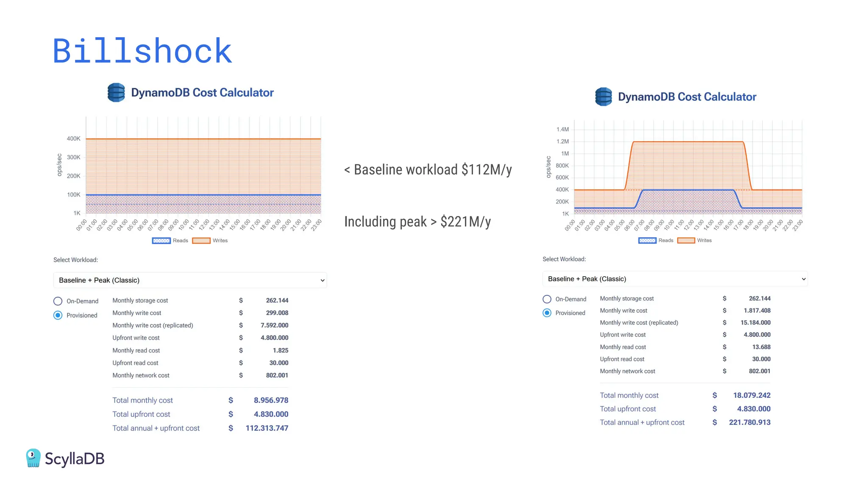Click right Total monthly cost label
The image size is (868, 488).
(x=629, y=395)
